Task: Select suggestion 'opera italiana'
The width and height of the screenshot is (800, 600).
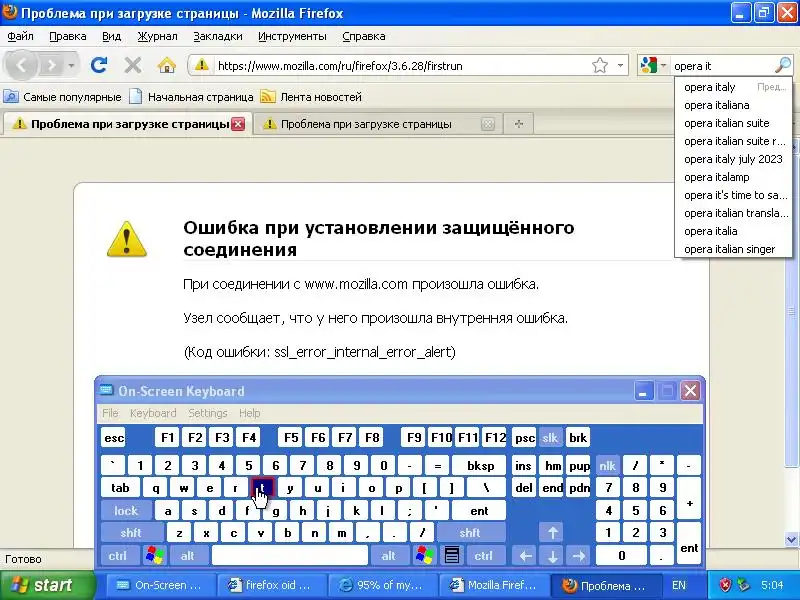Action: point(733,105)
